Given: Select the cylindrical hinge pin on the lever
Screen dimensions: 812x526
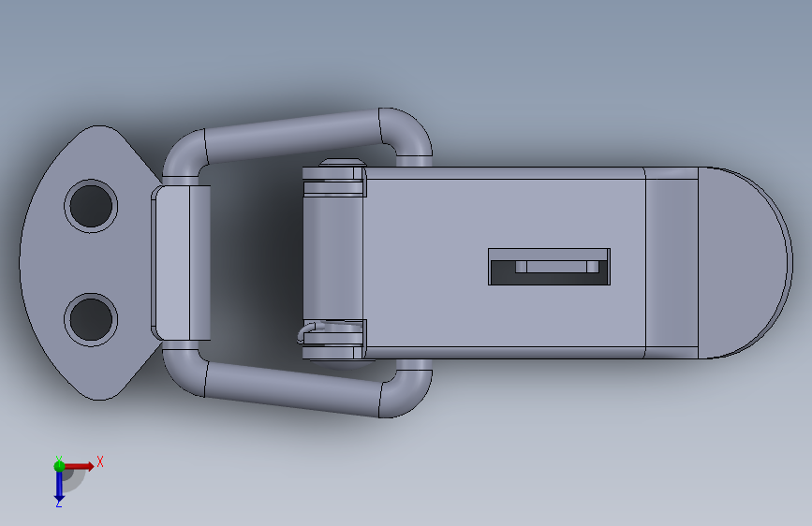Looking at the screenshot, I should click(332, 257).
